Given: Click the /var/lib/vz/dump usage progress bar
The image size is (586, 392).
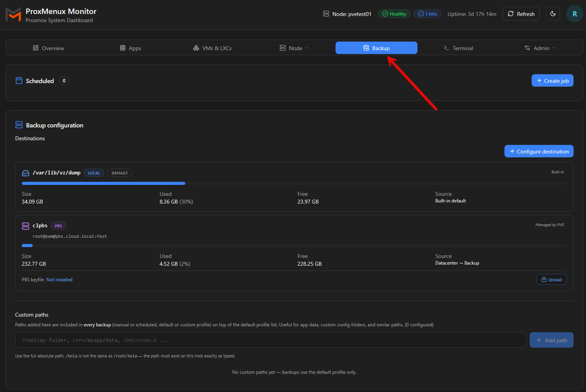Looking at the screenshot, I should (294, 183).
